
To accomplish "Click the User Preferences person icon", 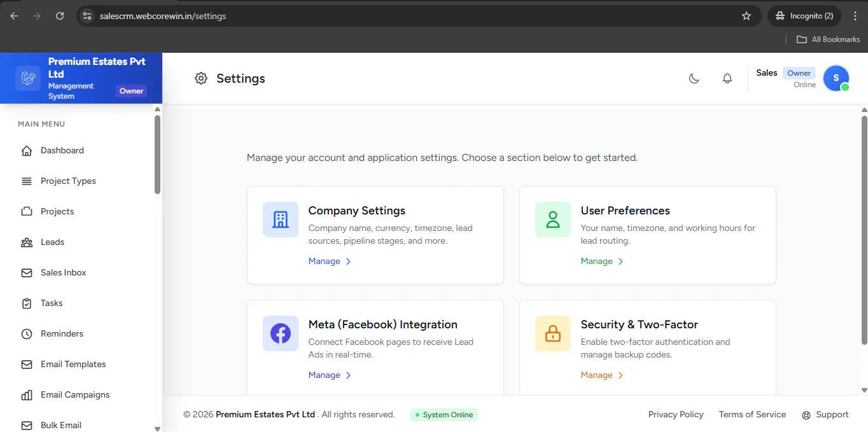I will coord(553,219).
